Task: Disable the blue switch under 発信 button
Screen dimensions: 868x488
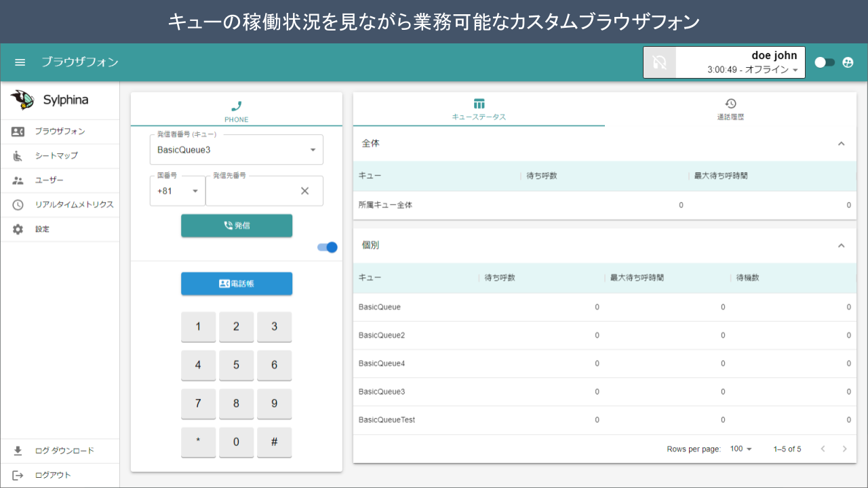Action: coord(327,247)
